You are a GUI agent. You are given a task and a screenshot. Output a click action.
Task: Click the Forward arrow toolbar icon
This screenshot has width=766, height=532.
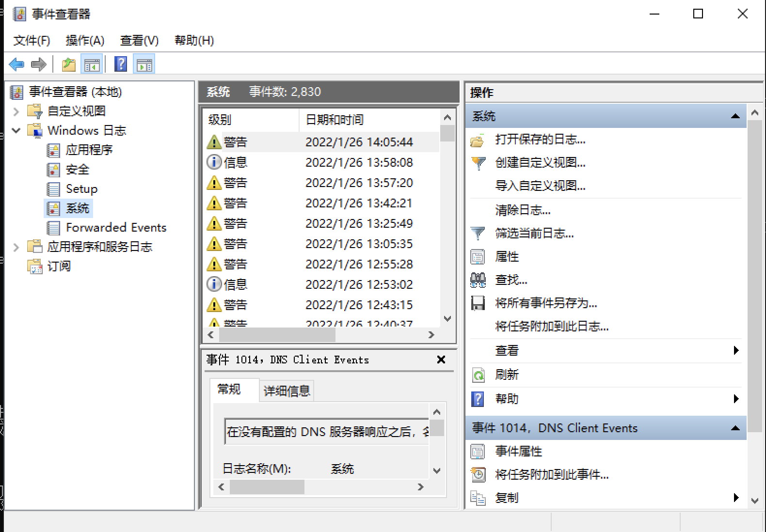coord(38,64)
